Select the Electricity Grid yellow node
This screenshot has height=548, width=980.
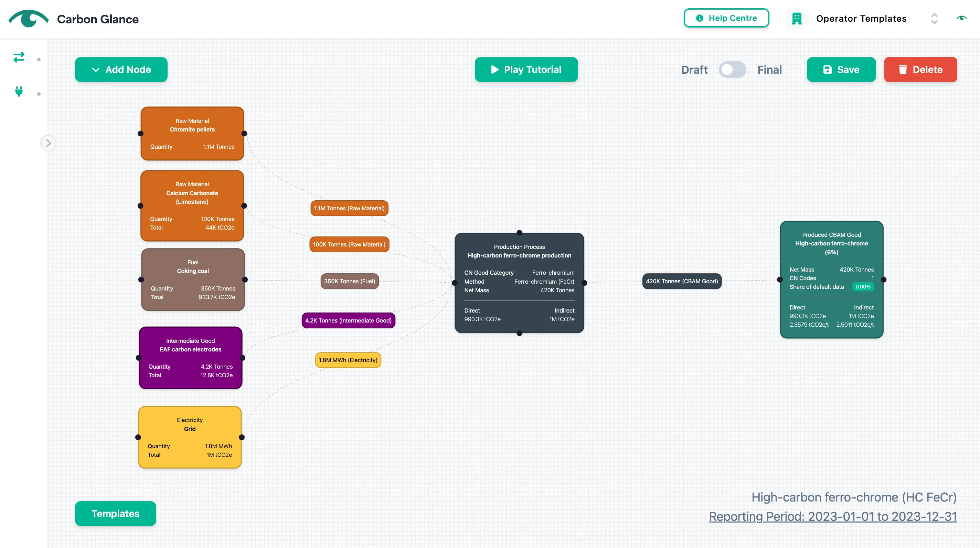[190, 437]
